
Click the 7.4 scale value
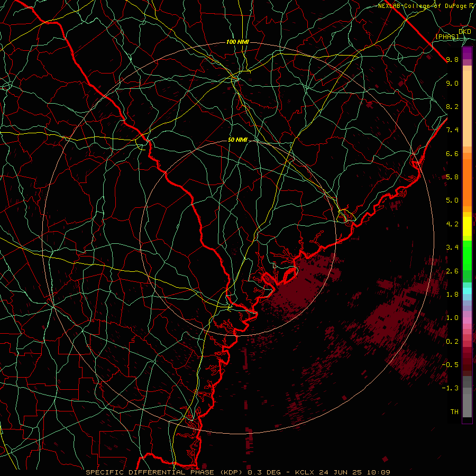(452, 130)
